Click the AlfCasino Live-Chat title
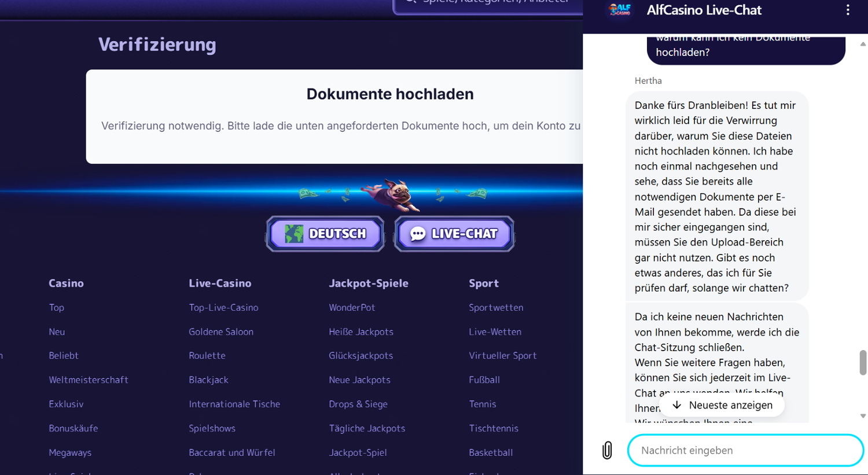The width and height of the screenshot is (868, 475). 704,10
